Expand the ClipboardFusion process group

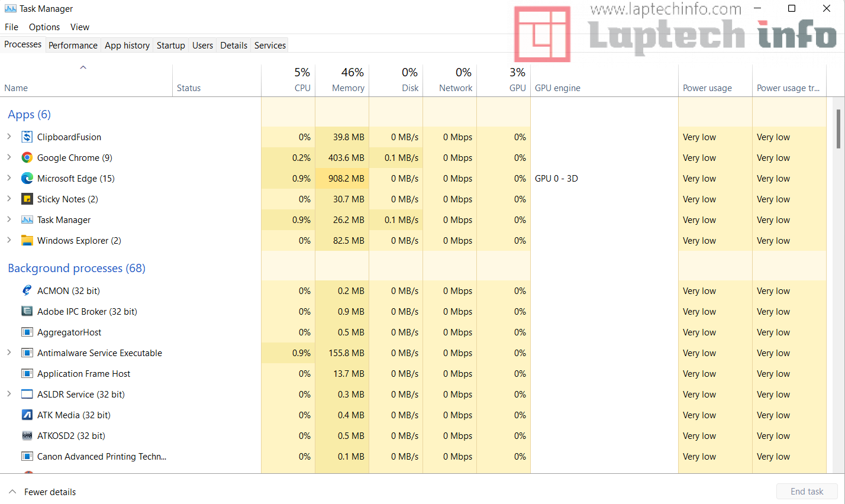click(x=9, y=137)
